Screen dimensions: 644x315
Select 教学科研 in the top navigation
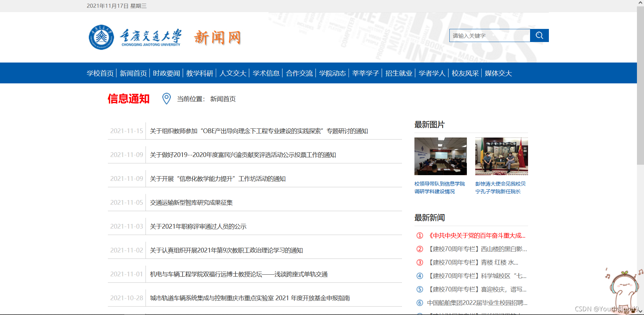click(200, 73)
